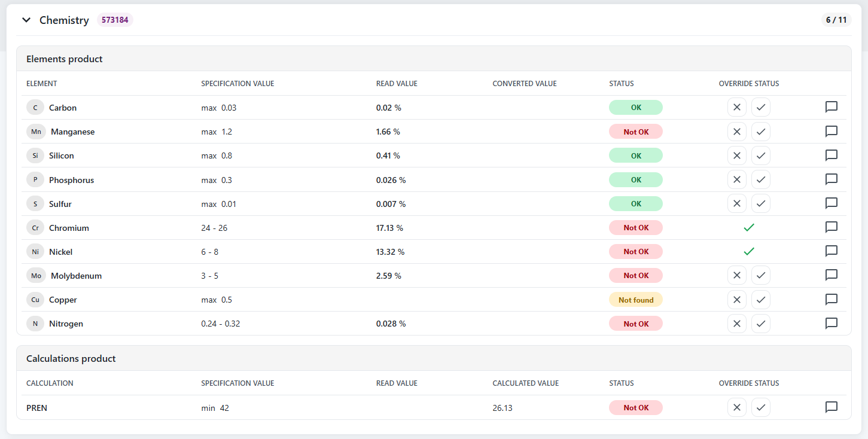Image resolution: width=868 pixels, height=439 pixels.
Task: Open comment for Silicon row
Action: tap(831, 155)
